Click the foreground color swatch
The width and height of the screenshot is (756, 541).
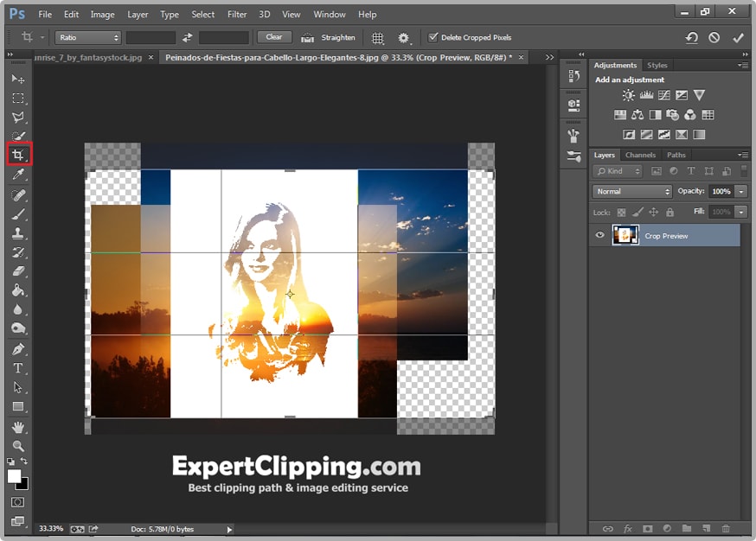tap(14, 476)
